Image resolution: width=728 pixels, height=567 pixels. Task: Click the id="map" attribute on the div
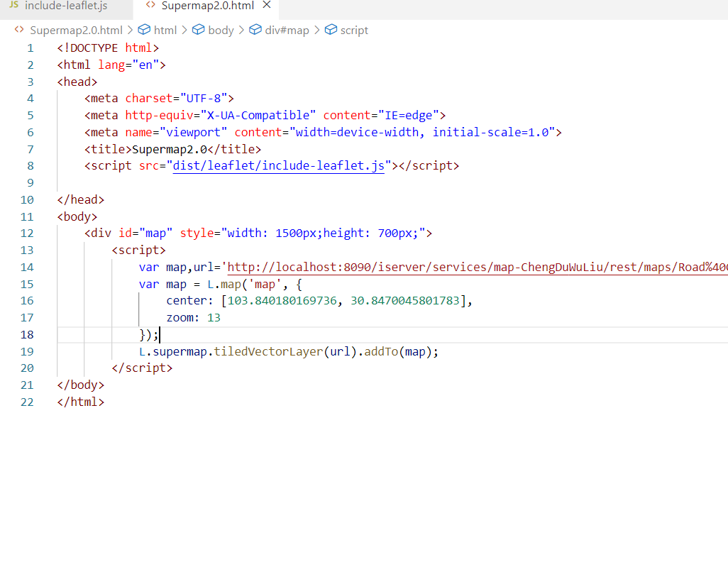tap(145, 233)
